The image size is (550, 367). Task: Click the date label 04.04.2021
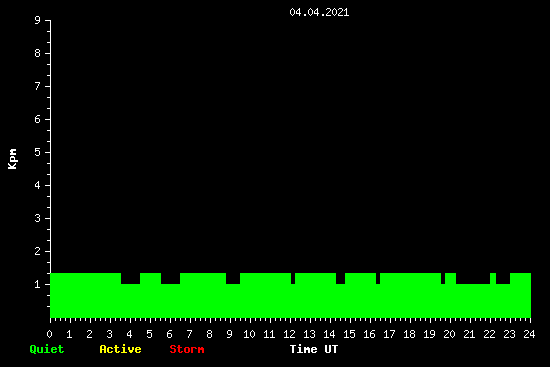[319, 12]
